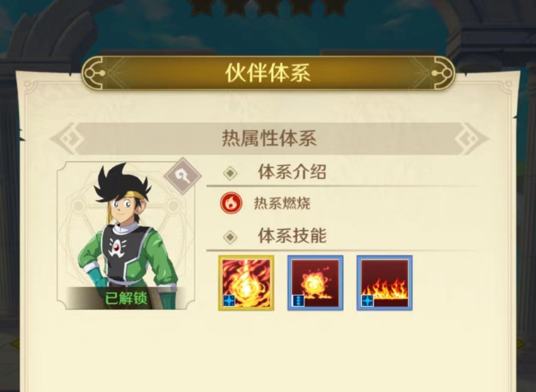The image size is (536, 392).
Task: Click the 热系燃烧 label text
Action: tap(282, 203)
